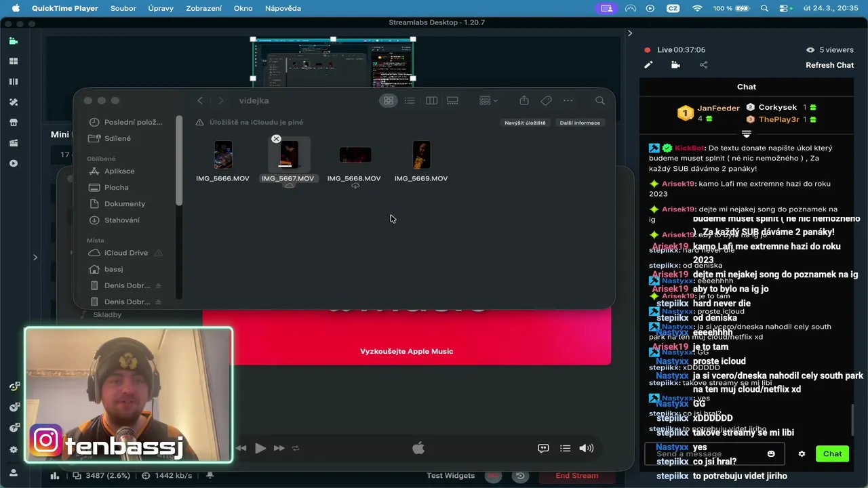Edit stream info with the pencil icon
Image resolution: width=868 pixels, height=488 pixels.
click(x=648, y=65)
